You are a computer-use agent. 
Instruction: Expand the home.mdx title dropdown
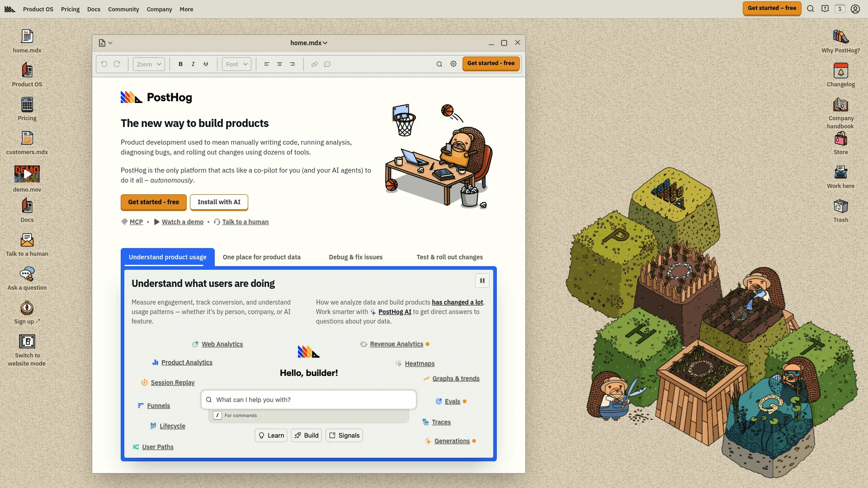309,43
